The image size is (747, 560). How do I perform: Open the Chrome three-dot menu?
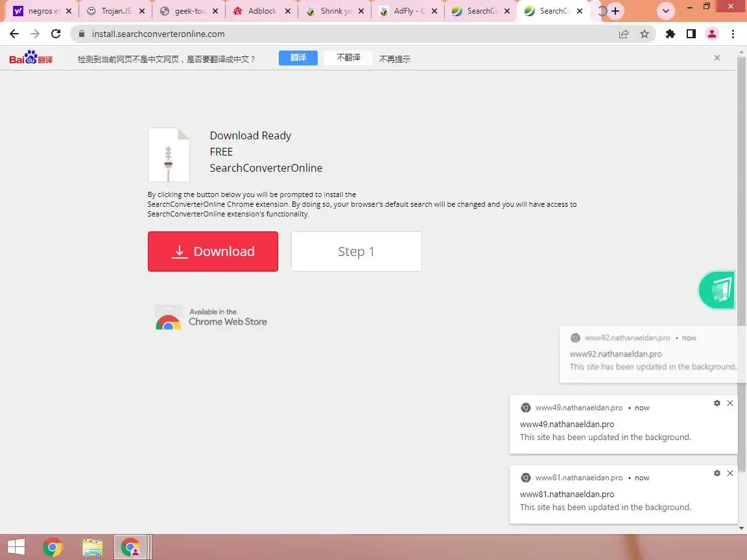[x=733, y=34]
